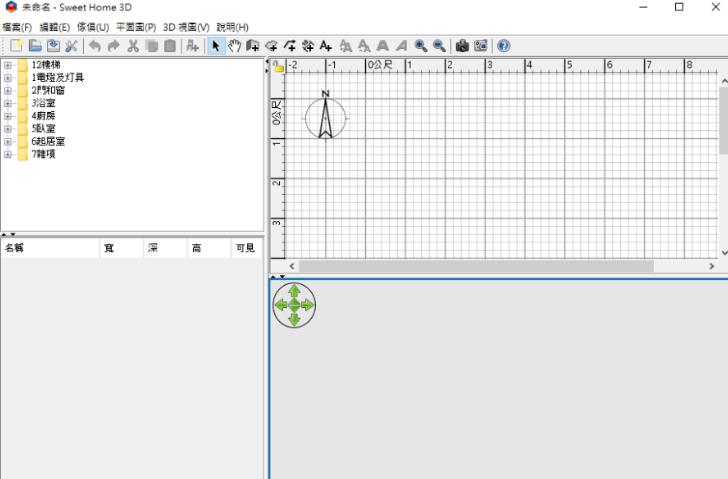The image size is (728, 479).
Task: Click the plan lock icon by ruler
Action: pyautogui.click(x=278, y=66)
